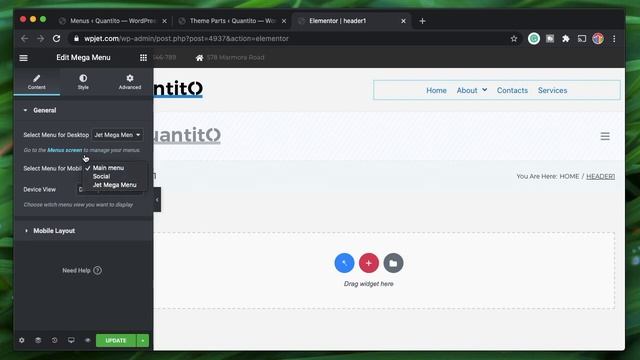Click the HOME breadcrumb link
This screenshot has width=640, height=360.
point(569,176)
